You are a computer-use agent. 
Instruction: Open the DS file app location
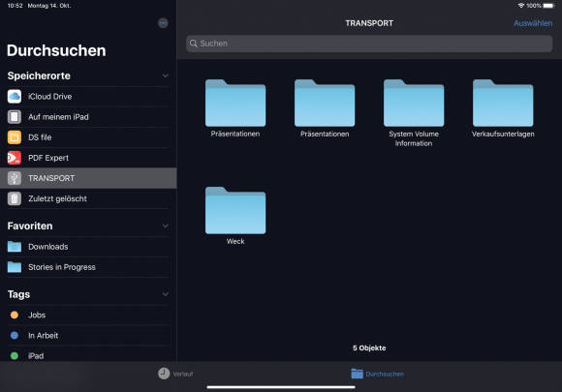click(88, 137)
